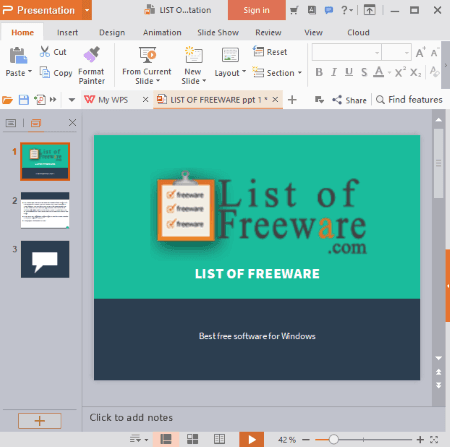
Task: Open the Animation ribbon tab
Action: tap(162, 32)
